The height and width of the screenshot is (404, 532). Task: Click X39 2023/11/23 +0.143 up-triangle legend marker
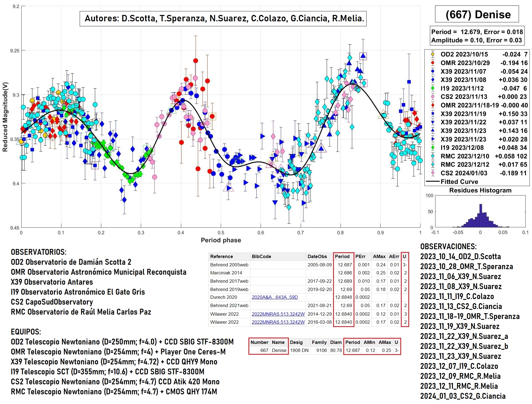point(433,131)
